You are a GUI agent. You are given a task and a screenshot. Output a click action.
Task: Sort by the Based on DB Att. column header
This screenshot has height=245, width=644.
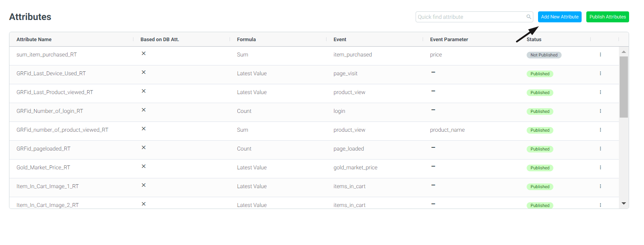coord(160,40)
